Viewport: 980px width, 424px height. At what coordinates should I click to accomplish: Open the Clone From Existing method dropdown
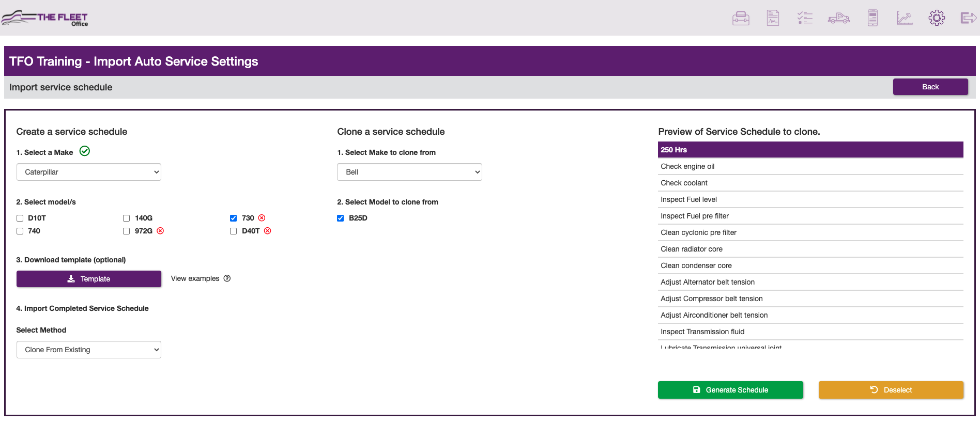89,350
